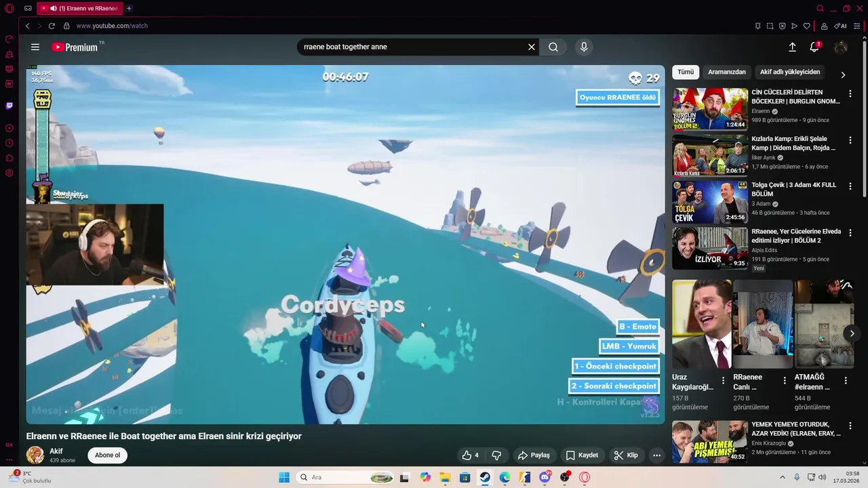Save video with Kaydet button
The height and width of the screenshot is (488, 868).
(583, 455)
